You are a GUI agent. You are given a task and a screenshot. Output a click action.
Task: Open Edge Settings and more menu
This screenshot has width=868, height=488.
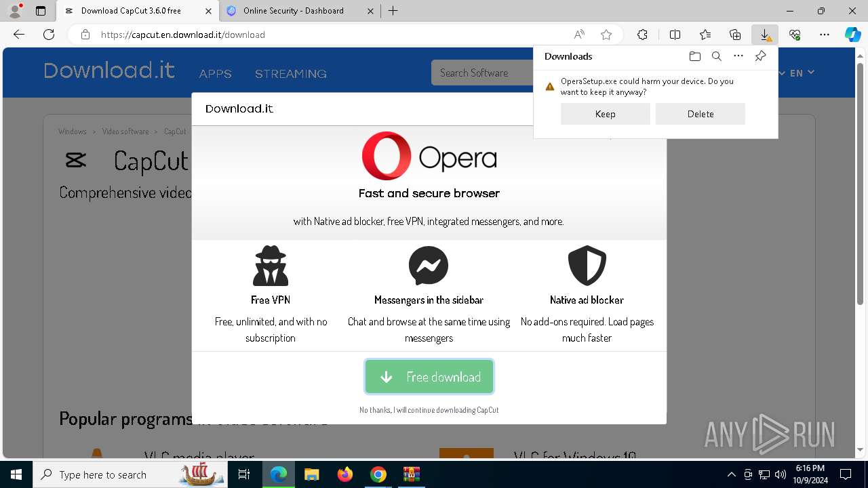coord(825,35)
